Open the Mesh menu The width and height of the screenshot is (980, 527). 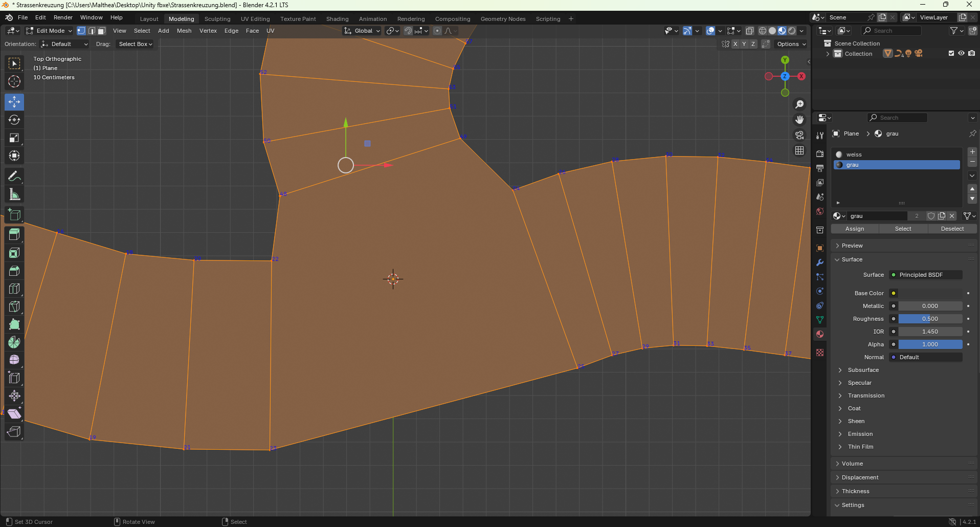click(184, 31)
